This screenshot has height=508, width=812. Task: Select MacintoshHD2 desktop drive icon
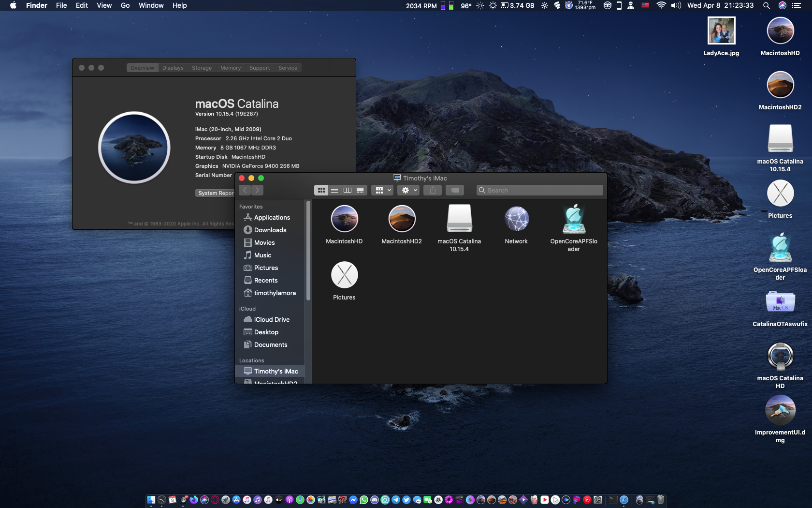tap(780, 85)
